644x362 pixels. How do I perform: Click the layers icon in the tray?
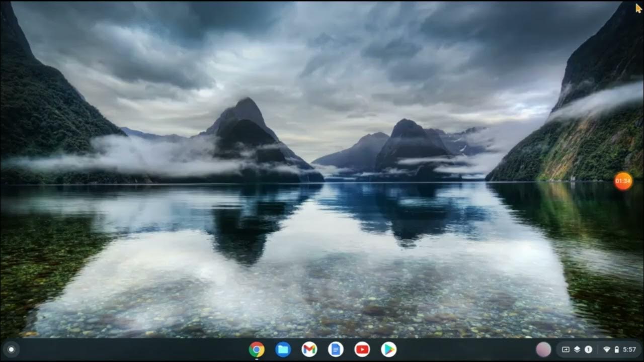(x=577, y=349)
